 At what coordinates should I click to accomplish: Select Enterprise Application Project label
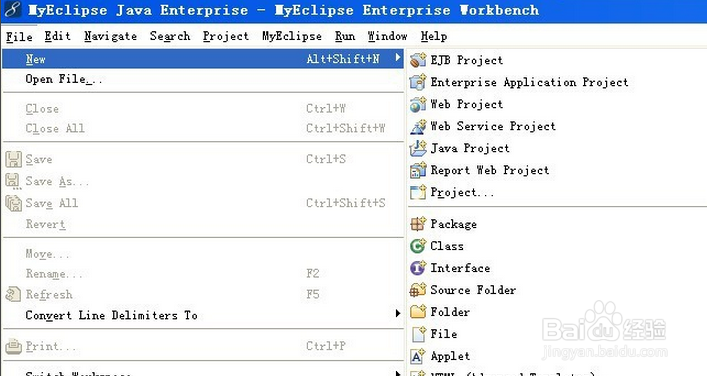pos(529,82)
